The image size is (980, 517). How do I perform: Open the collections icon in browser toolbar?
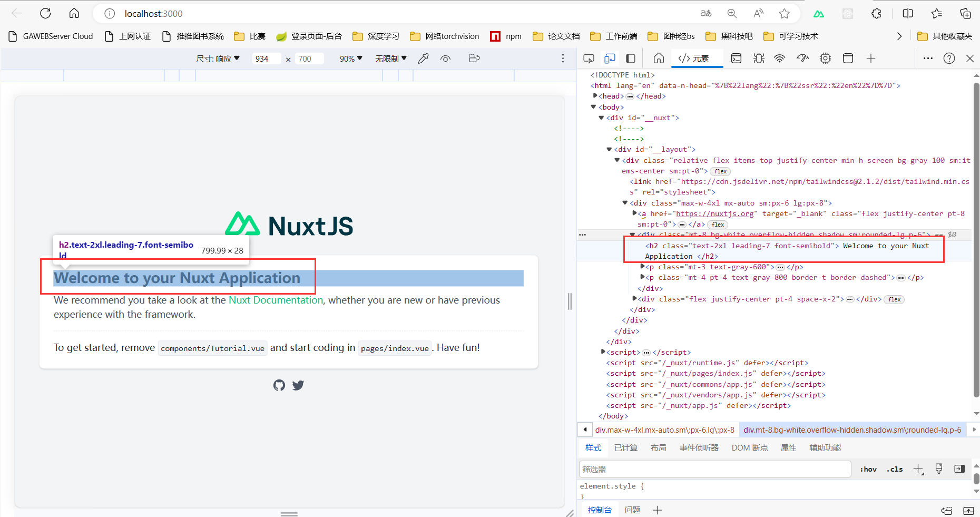[965, 14]
